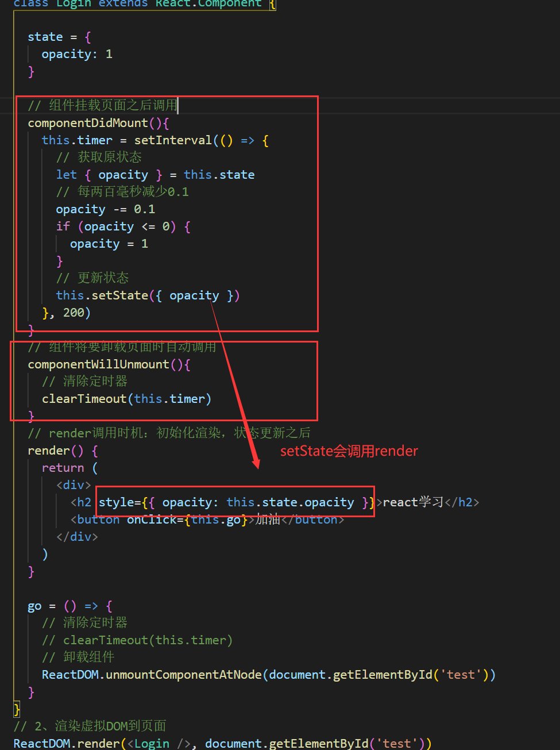560x750 pixels.
Task: Click the 'if (opacity <= 0)' condition
Action: tap(123, 226)
